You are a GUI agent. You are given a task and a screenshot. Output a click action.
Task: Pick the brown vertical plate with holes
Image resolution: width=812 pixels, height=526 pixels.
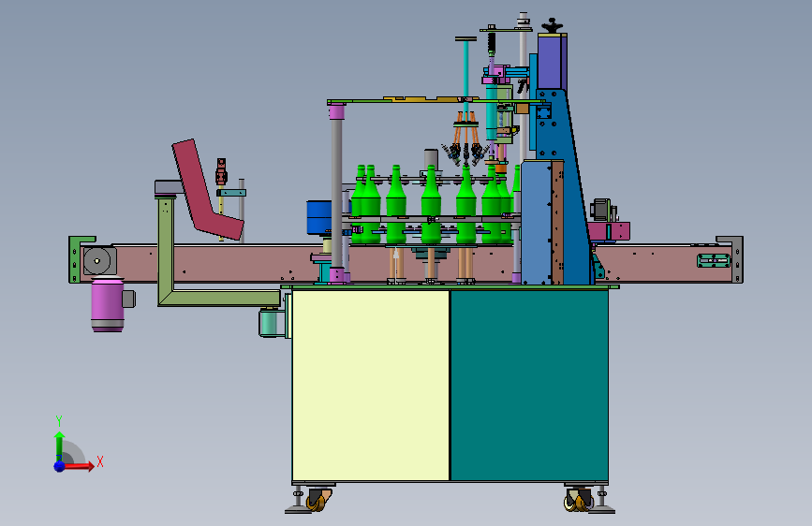click(x=558, y=223)
